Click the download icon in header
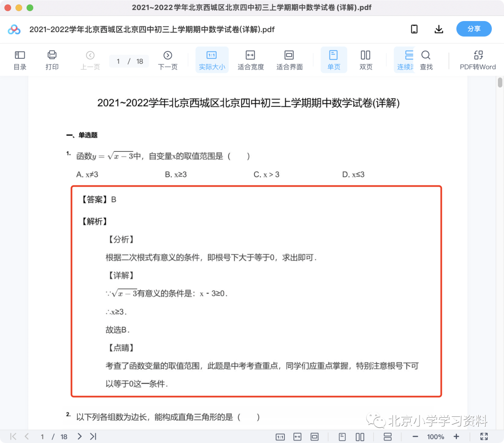Image resolution: width=504 pixels, height=443 pixels. pyautogui.click(x=439, y=29)
